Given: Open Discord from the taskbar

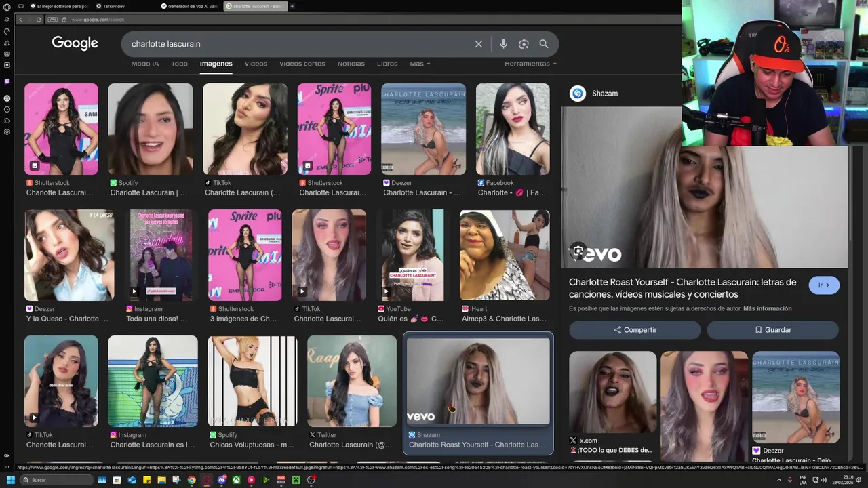Looking at the screenshot, I should (x=221, y=480).
